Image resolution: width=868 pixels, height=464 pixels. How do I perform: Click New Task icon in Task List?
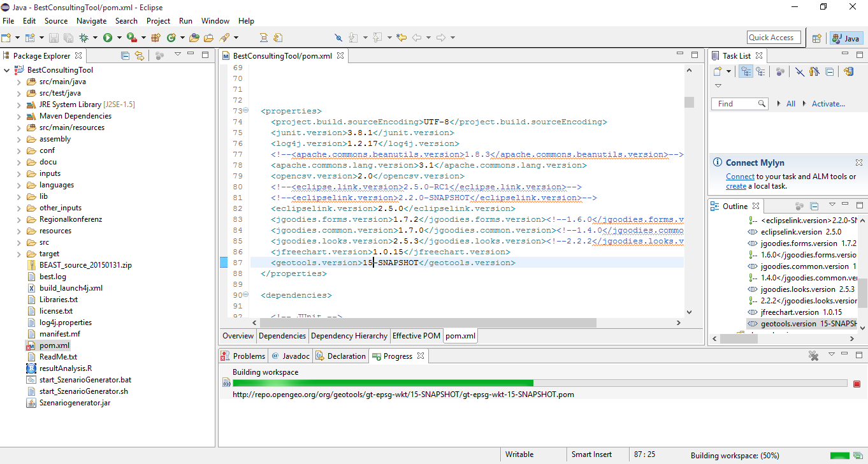[x=718, y=71]
